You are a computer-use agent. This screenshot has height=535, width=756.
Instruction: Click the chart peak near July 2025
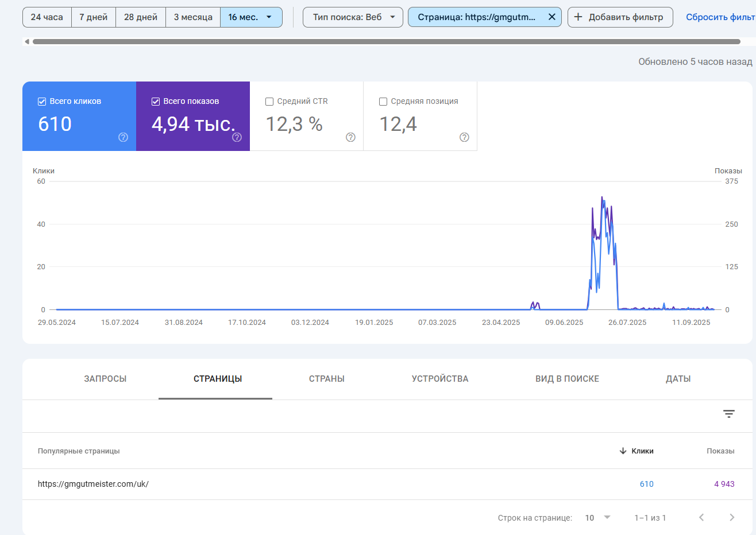click(602, 198)
